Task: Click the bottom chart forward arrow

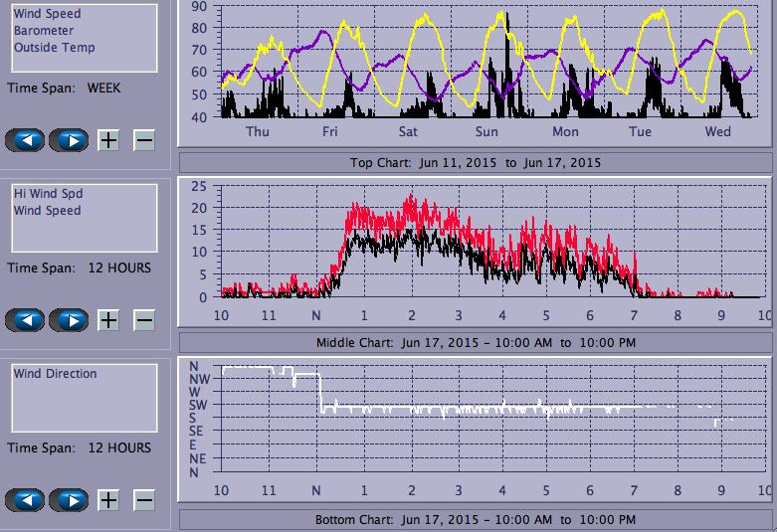Action: (x=69, y=500)
